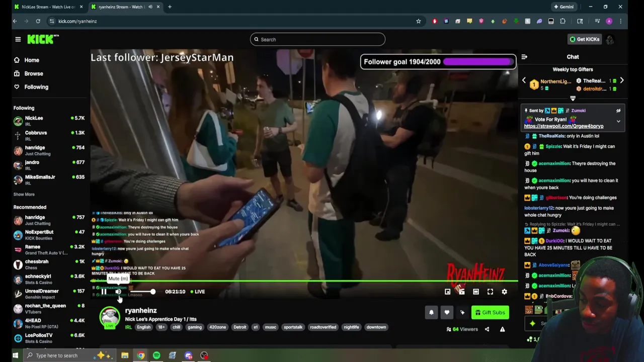Open Chrome three-dot menu
Screen dimensions: 644x362
point(620,21)
